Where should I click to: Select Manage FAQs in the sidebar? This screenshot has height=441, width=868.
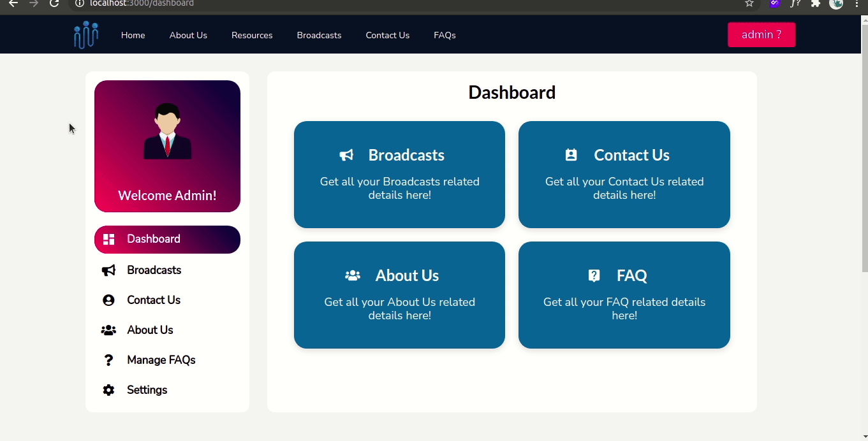[161, 360]
